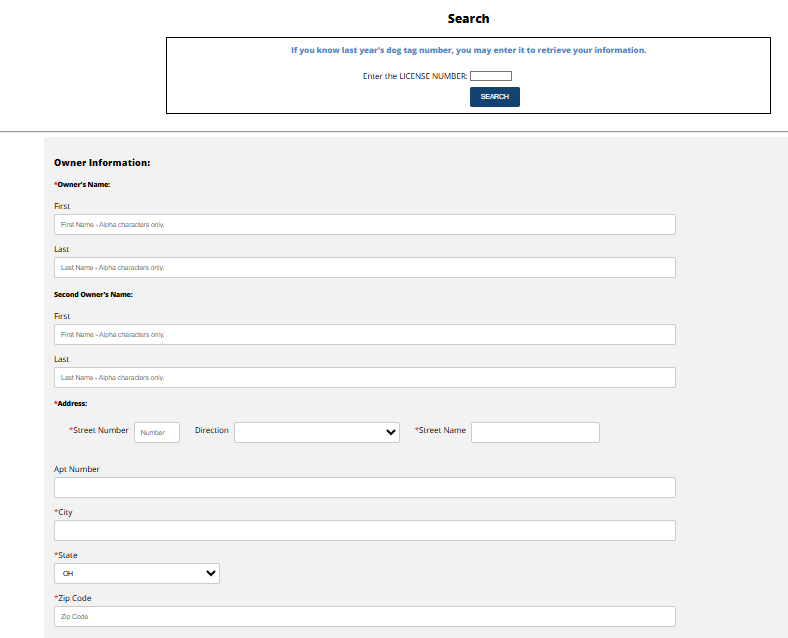Click the Direction label text

[x=212, y=431]
